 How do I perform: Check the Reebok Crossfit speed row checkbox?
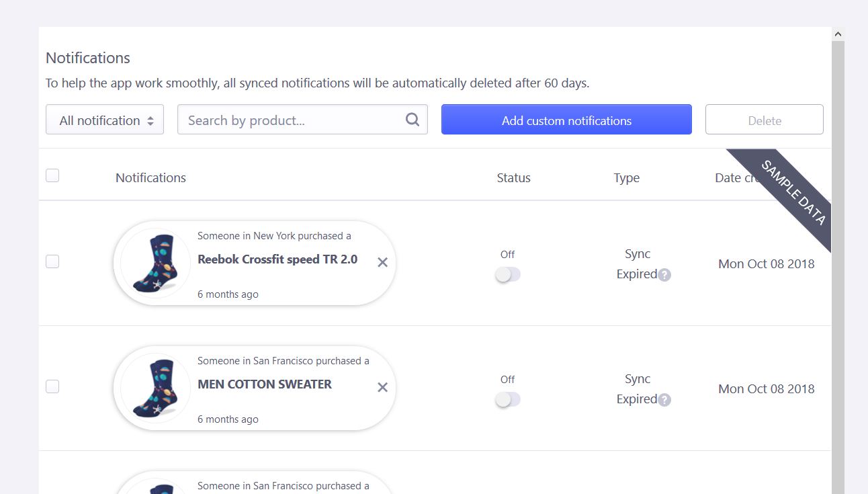point(52,261)
